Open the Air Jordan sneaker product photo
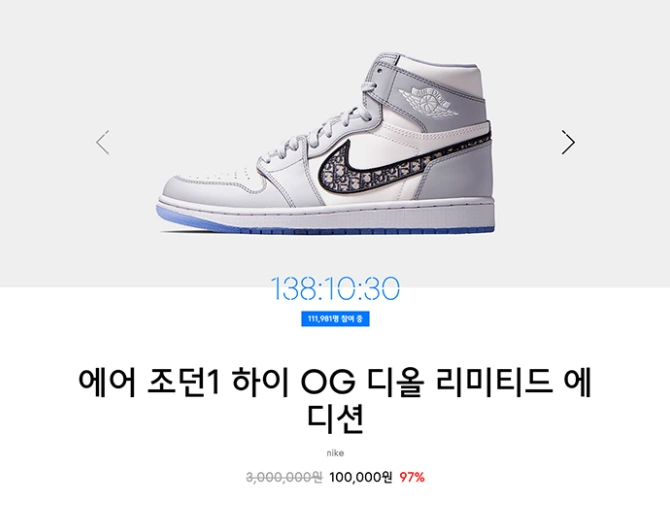The image size is (670, 508). 326,143
